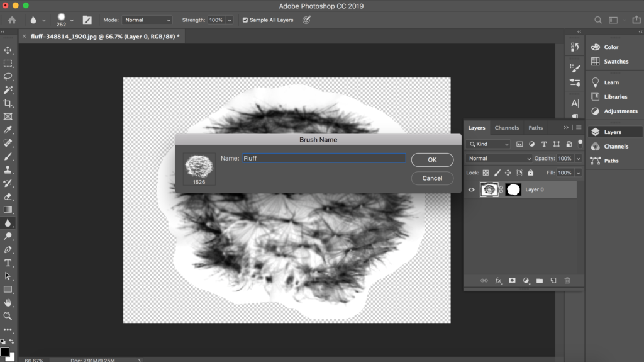Click OK in Brush Name dialog
Image resolution: width=644 pixels, height=362 pixels.
coord(432,160)
